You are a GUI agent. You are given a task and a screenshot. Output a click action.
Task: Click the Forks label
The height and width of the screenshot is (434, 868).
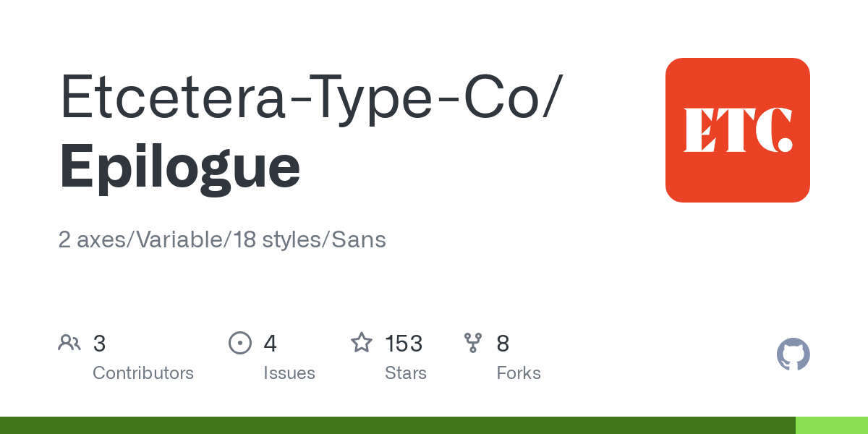519,373
